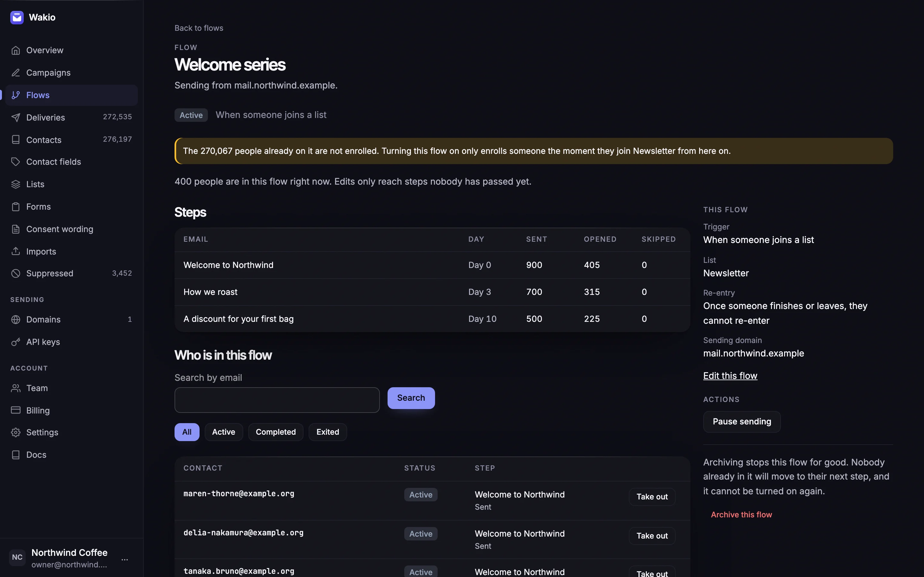
Task: Focus the Search by email field
Action: 277,400
